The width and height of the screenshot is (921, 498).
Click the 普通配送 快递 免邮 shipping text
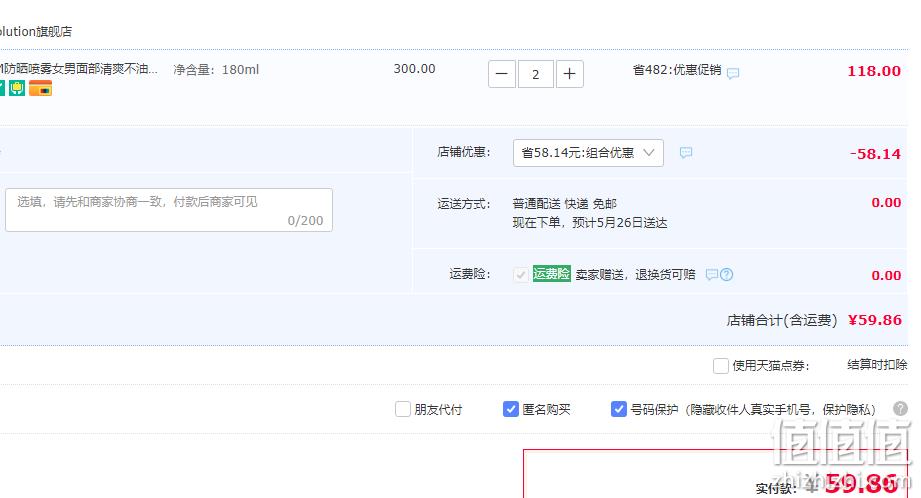click(564, 204)
